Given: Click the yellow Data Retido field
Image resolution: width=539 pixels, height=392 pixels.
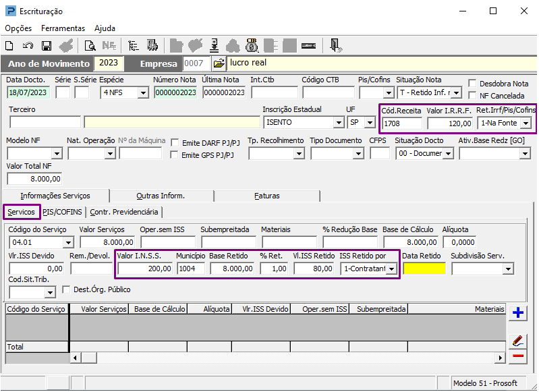Looking at the screenshot, I should pos(424,269).
